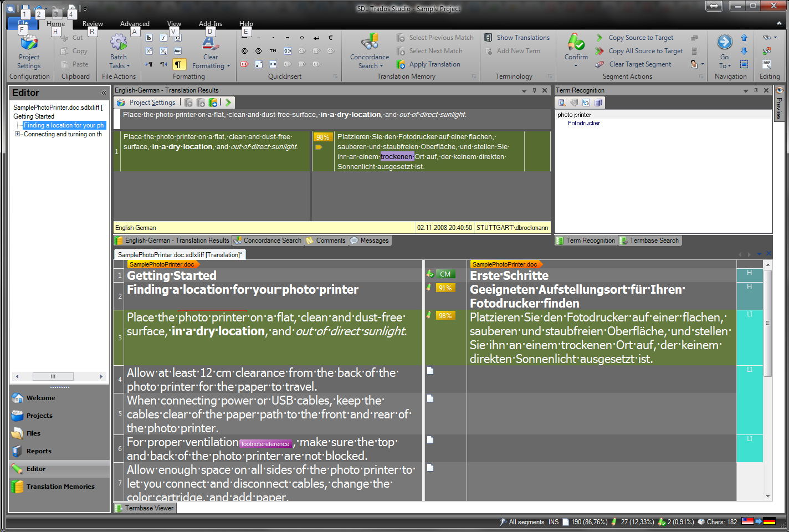Select Fotodrucker term in Term Recognition
The image size is (789, 532).
click(584, 123)
